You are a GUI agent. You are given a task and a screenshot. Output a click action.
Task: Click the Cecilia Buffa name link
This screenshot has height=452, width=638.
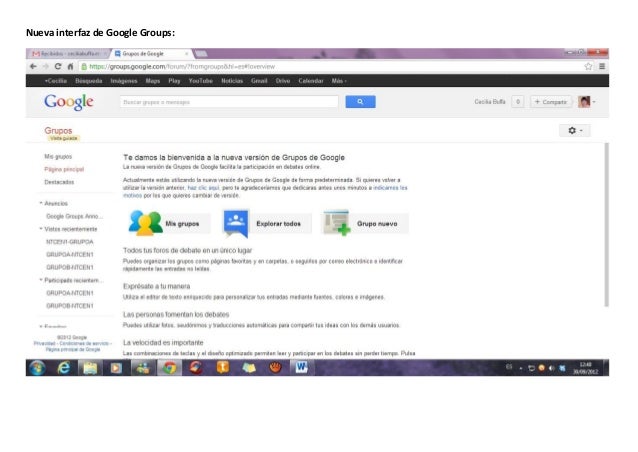click(x=490, y=102)
